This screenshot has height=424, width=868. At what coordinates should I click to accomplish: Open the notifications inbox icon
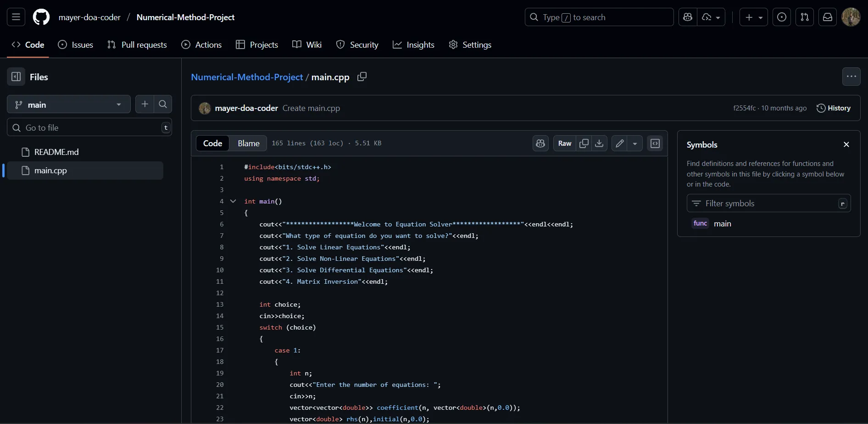tap(828, 17)
